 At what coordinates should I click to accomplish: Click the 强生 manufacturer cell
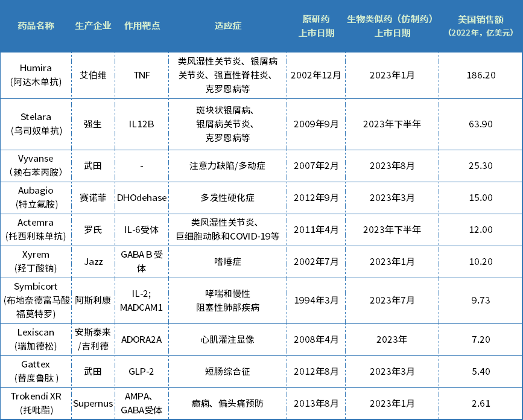tap(93, 124)
